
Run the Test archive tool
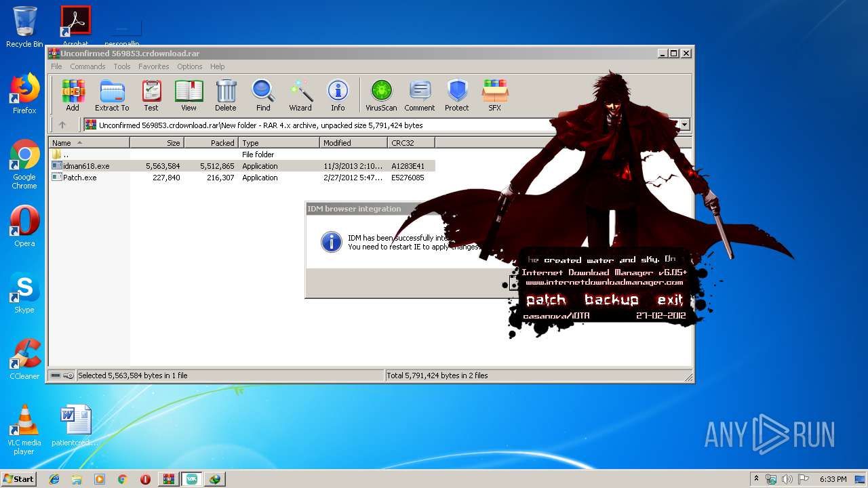tap(151, 96)
